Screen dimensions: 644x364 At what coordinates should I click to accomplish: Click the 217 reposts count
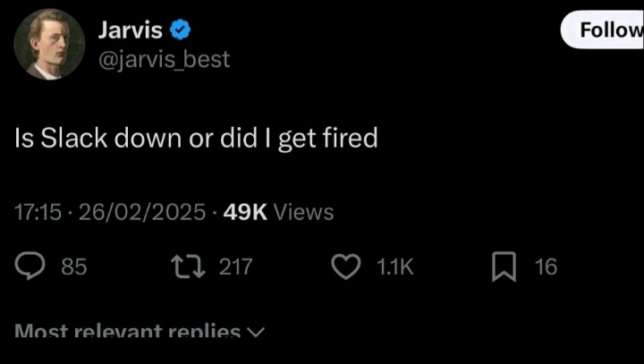pyautogui.click(x=236, y=267)
